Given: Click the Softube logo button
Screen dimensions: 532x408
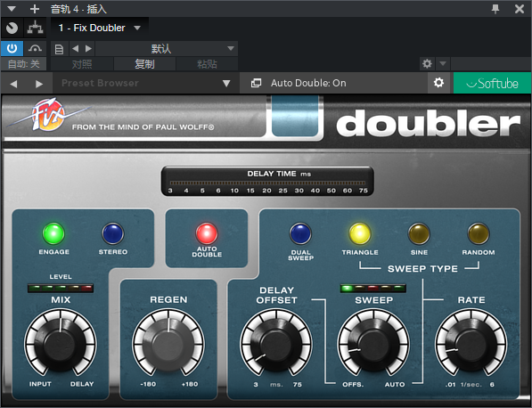Looking at the screenshot, I should (x=492, y=83).
